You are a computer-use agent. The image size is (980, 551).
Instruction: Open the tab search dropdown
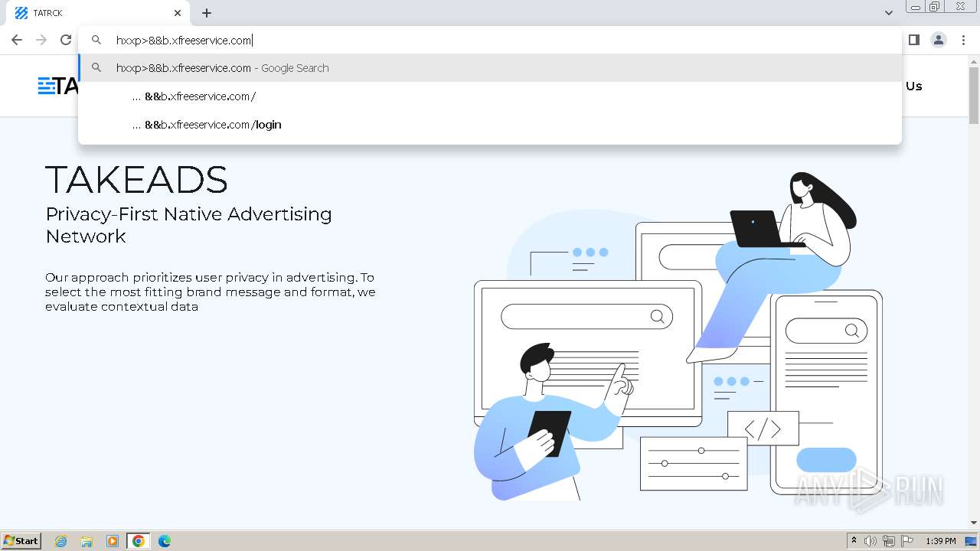(x=888, y=13)
